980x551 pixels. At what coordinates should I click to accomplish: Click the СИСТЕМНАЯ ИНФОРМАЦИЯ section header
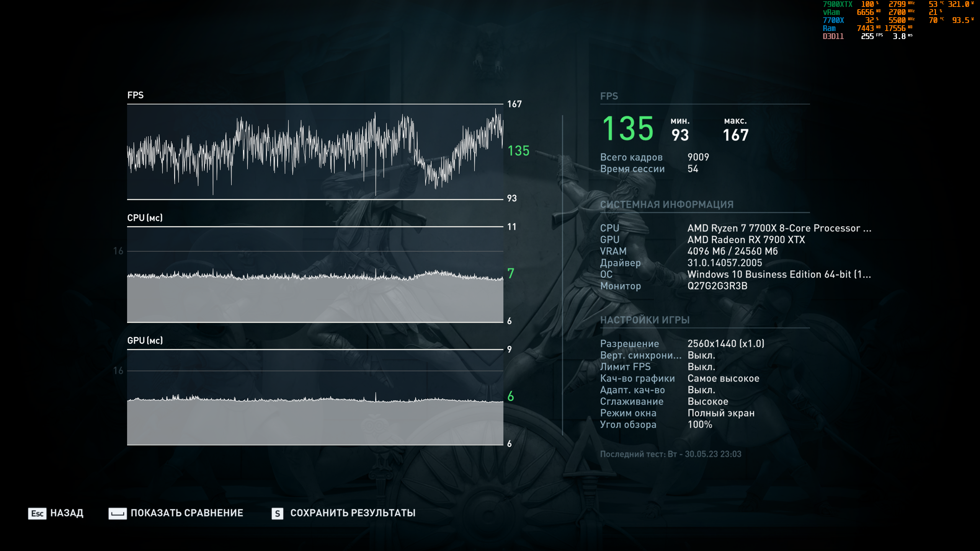pos(666,205)
